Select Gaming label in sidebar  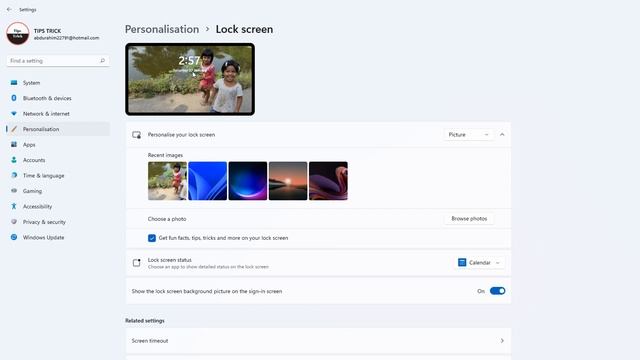pos(32,191)
